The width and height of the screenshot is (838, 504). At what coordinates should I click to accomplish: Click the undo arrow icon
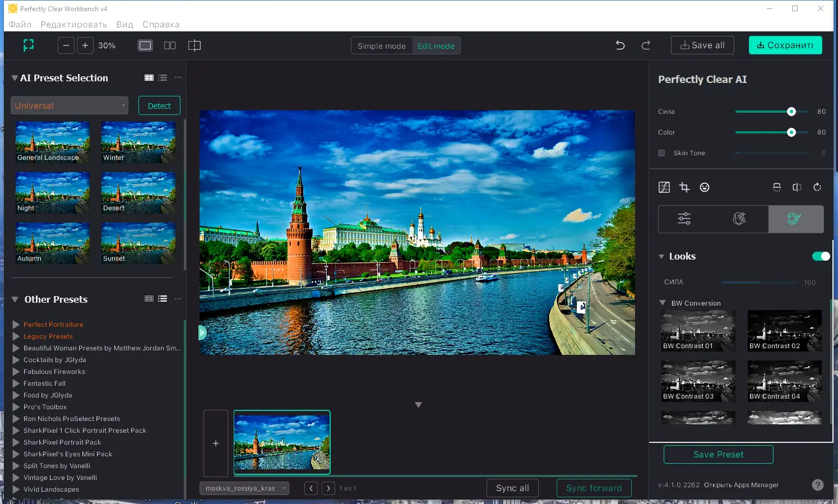[620, 45]
